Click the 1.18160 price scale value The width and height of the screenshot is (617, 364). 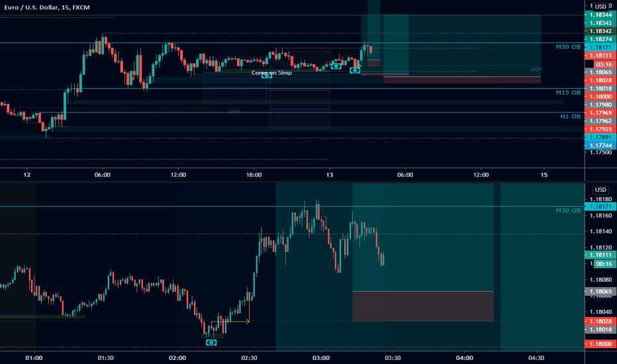600,216
